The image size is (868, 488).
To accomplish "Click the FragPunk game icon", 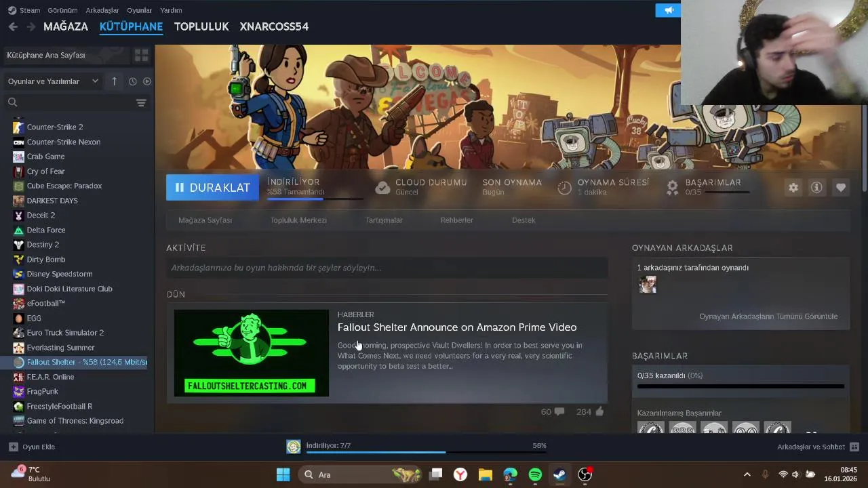I will coord(18,392).
